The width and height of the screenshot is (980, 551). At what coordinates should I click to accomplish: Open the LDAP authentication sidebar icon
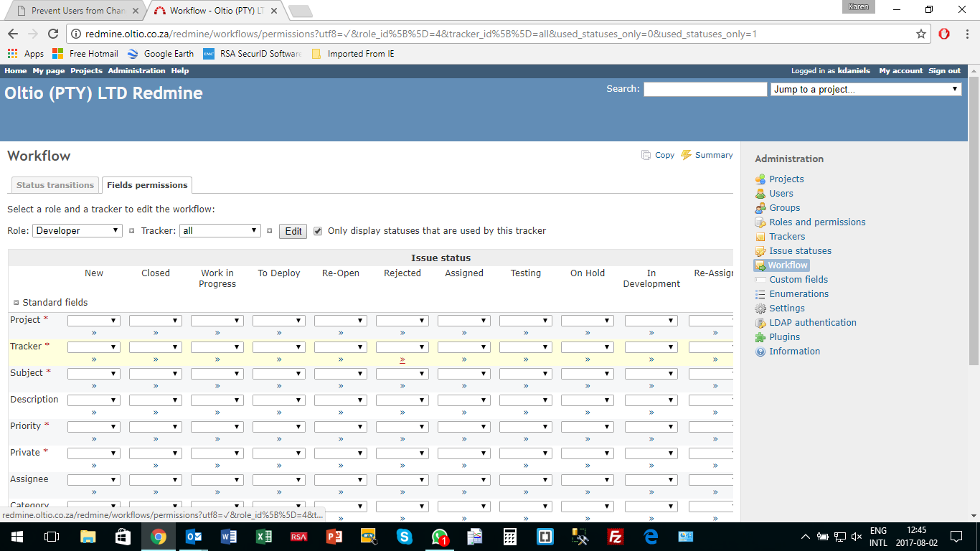(760, 323)
